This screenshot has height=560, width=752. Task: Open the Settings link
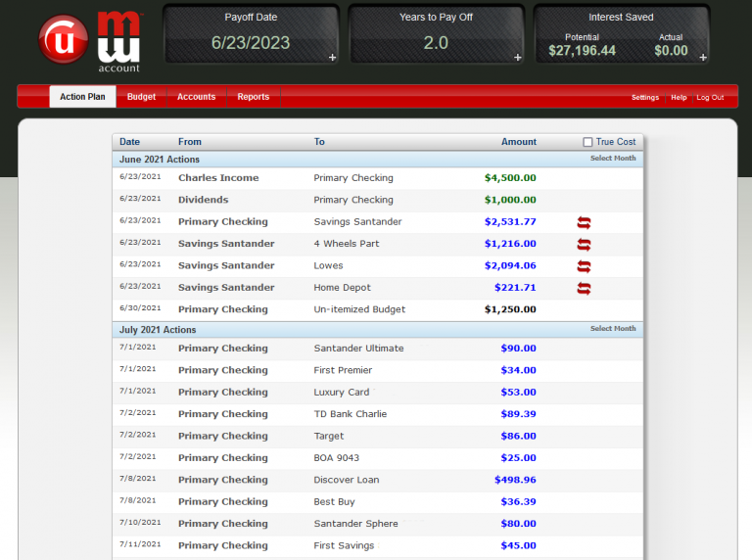point(644,98)
